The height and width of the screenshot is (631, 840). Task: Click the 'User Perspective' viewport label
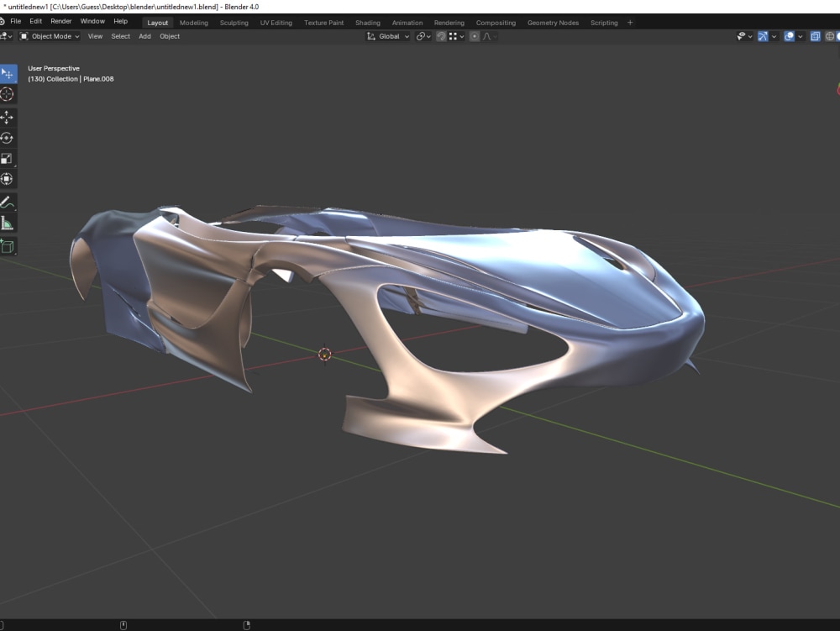click(x=54, y=69)
